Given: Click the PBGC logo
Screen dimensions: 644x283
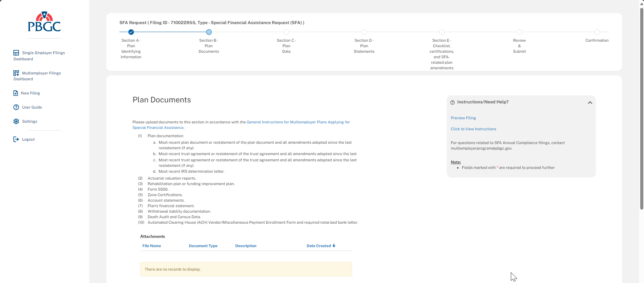Looking at the screenshot, I should coord(44,22).
